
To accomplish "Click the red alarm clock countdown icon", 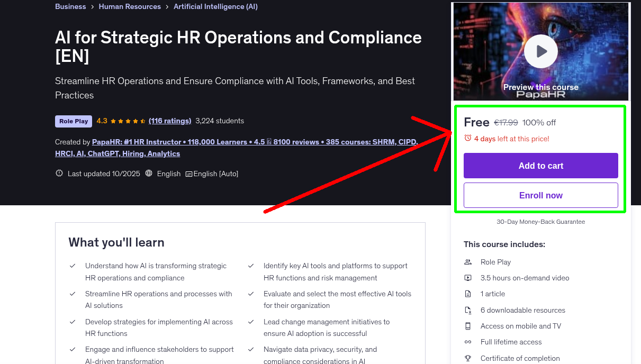I will point(467,138).
